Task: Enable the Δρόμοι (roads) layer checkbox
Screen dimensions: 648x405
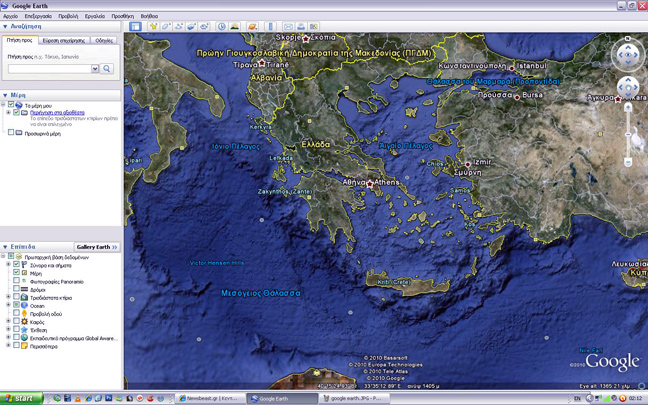Action: click(x=18, y=289)
